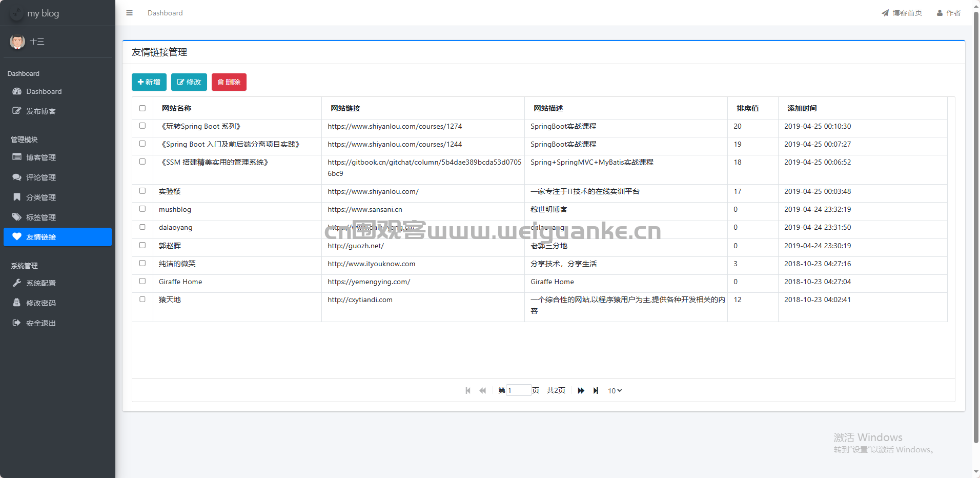Check the Giraffe Home row checkbox
Image resolution: width=980 pixels, height=478 pixels.
142,281
